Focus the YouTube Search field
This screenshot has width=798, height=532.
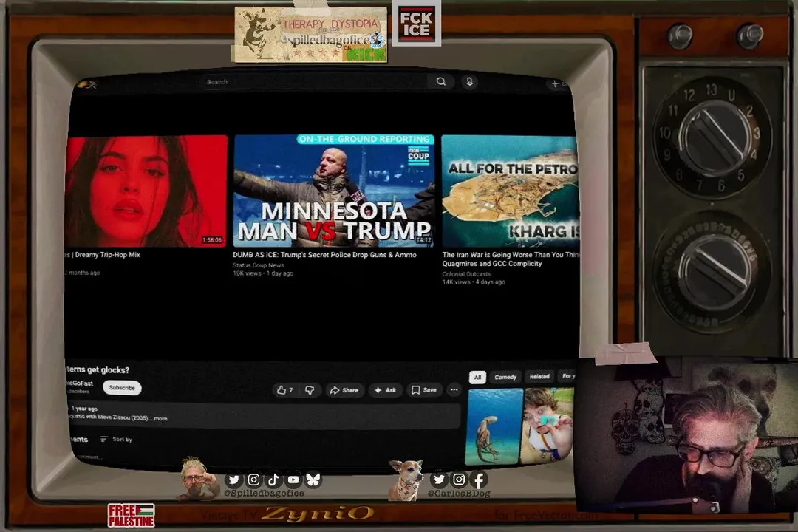click(x=315, y=82)
